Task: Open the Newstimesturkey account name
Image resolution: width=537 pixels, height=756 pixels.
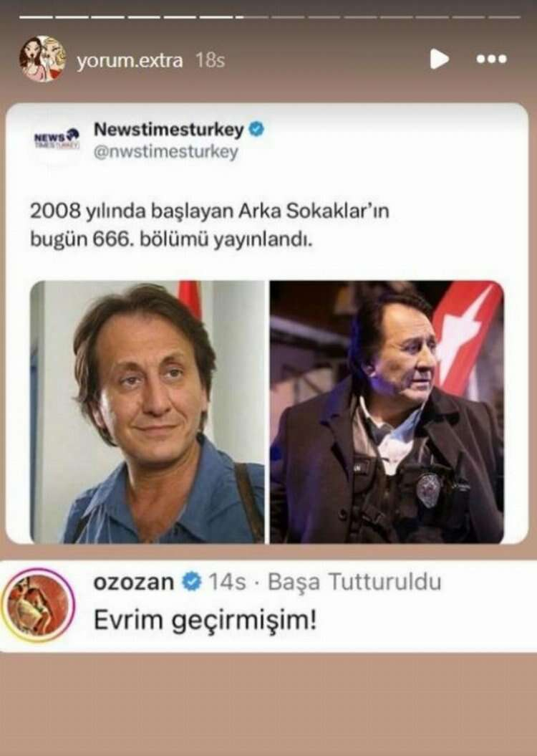Action: click(168, 129)
